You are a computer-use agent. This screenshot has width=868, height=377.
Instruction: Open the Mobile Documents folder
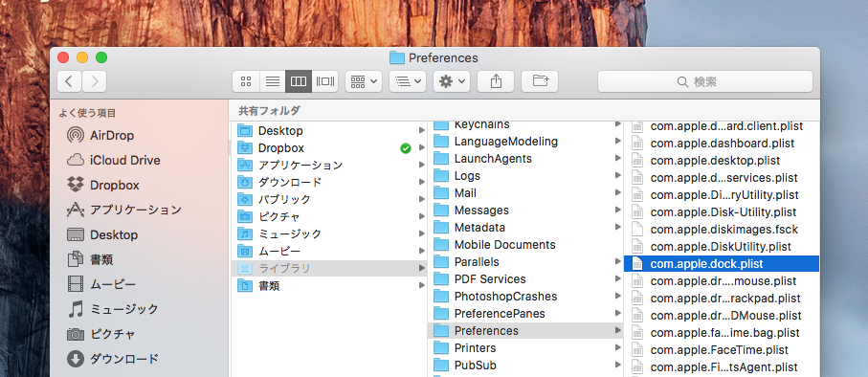pyautogui.click(x=526, y=244)
